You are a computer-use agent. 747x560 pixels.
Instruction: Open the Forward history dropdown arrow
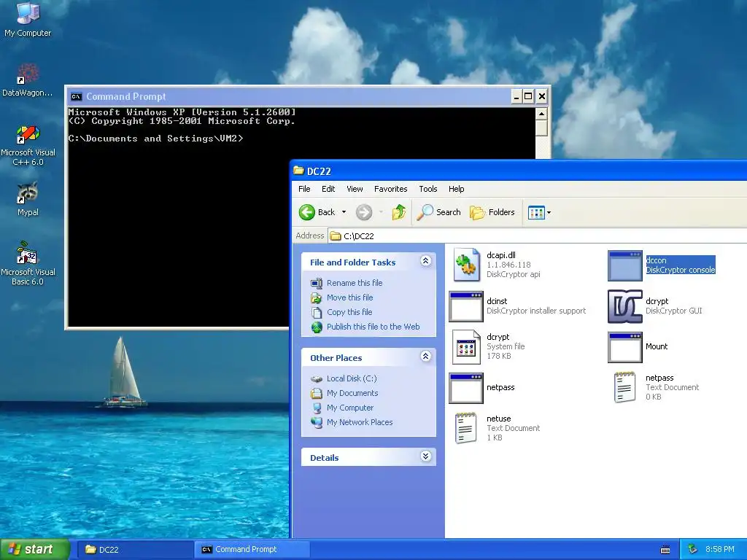[x=381, y=212]
